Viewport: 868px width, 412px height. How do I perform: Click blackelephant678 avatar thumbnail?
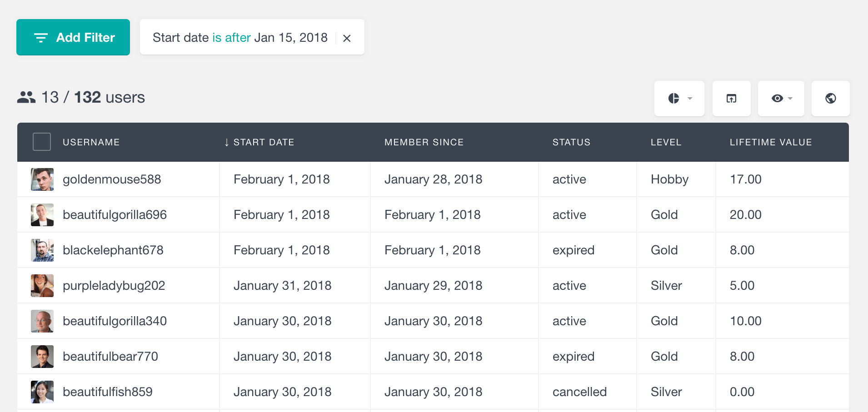pos(42,250)
